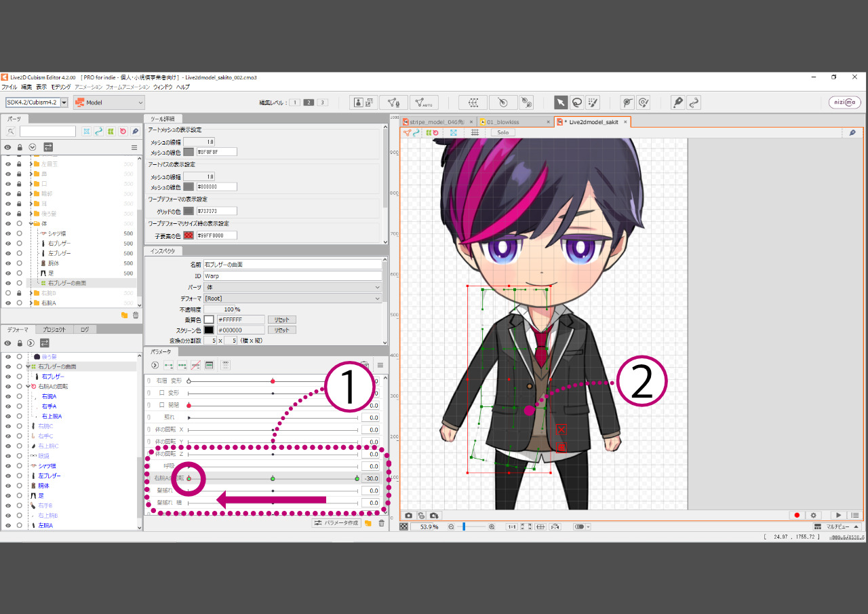Create a rotation deformer from toolbar
The height and width of the screenshot is (614, 868).
pyautogui.click(x=502, y=102)
